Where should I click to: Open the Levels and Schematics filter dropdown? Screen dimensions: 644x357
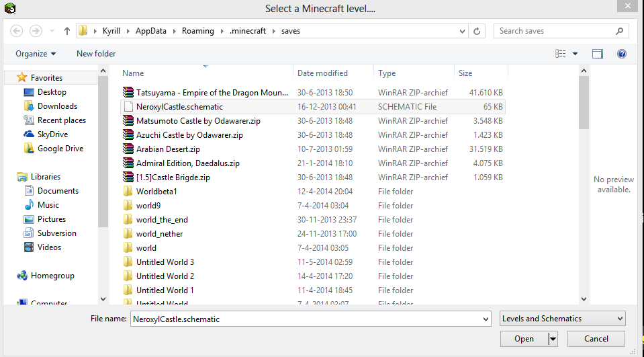point(563,319)
